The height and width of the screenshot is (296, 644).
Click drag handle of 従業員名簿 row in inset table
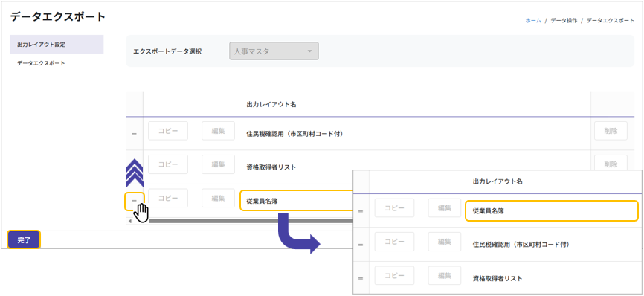(361, 211)
